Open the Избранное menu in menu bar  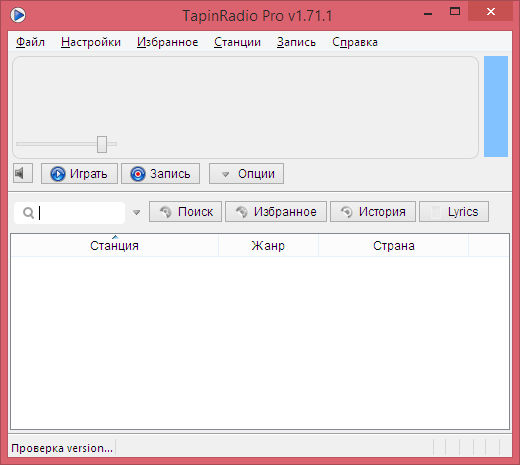pos(168,42)
